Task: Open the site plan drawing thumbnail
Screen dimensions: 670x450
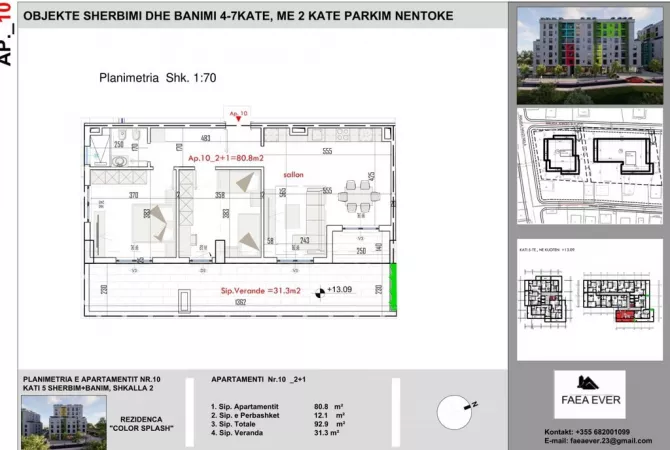Action: pos(588,165)
